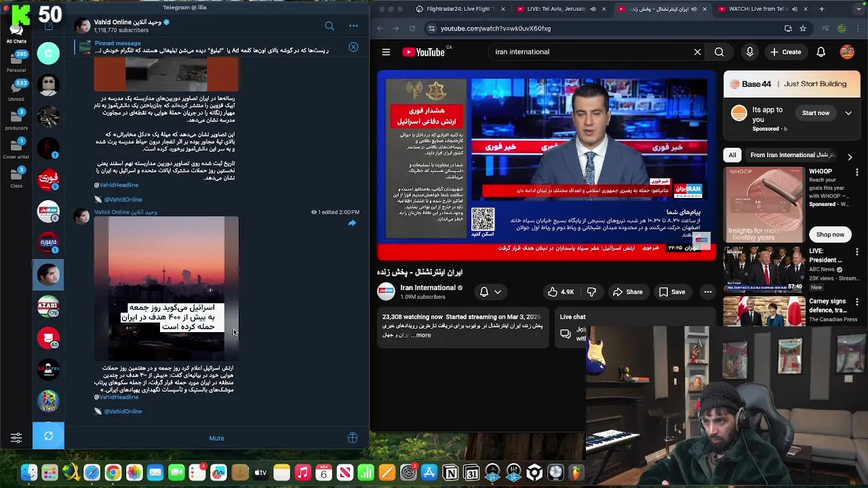
Task: Open notification options for Iran International channel
Action: [x=490, y=292]
